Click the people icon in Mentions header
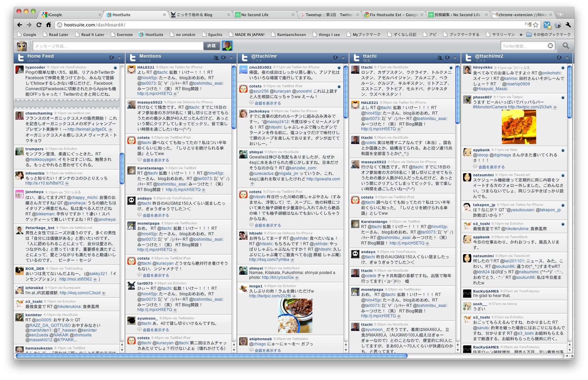Screen dimensions: 588x380 [x=216, y=58]
